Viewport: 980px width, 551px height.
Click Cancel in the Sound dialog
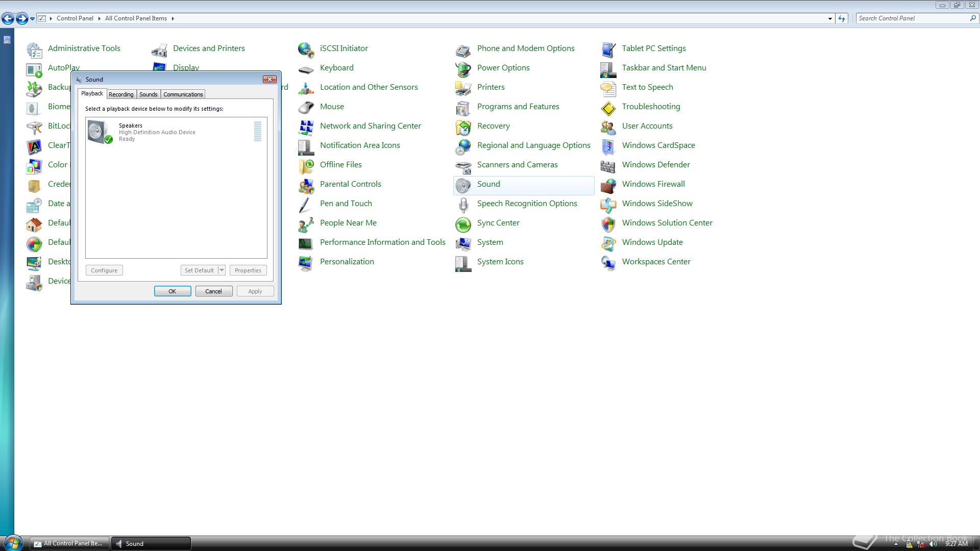[x=213, y=291]
